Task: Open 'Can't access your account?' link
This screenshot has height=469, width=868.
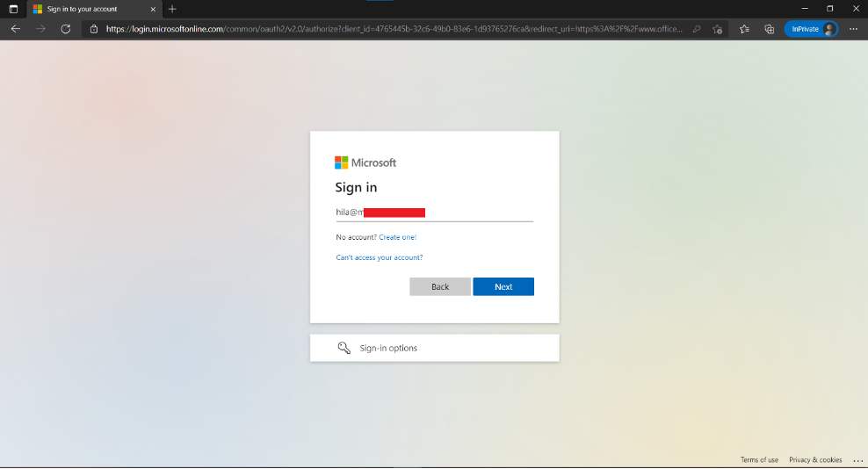Action: coord(380,257)
